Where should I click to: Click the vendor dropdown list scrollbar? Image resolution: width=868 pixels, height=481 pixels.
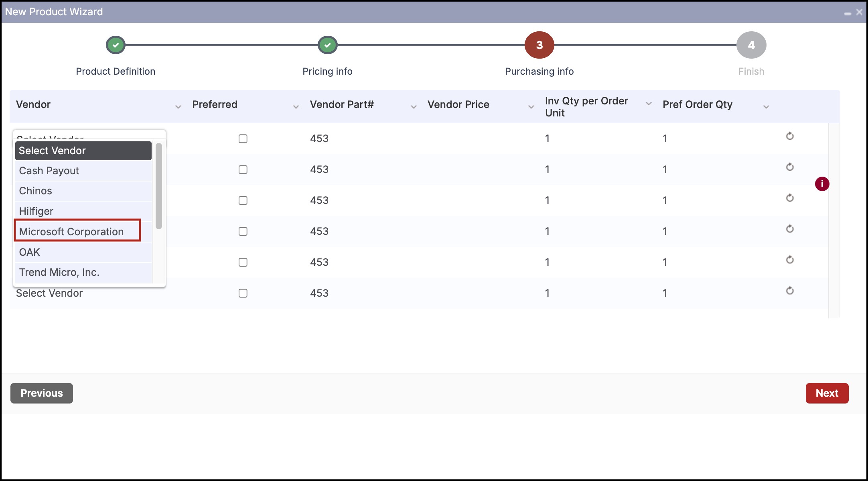[159, 186]
